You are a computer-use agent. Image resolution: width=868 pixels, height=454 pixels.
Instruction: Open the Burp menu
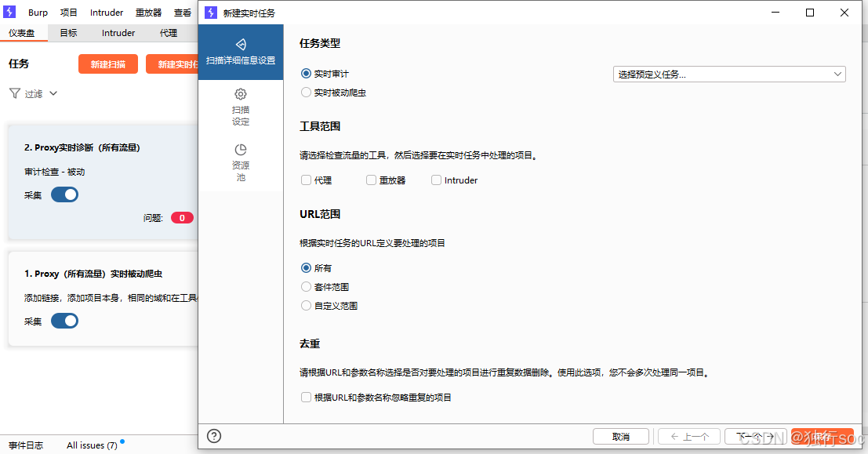pyautogui.click(x=38, y=13)
